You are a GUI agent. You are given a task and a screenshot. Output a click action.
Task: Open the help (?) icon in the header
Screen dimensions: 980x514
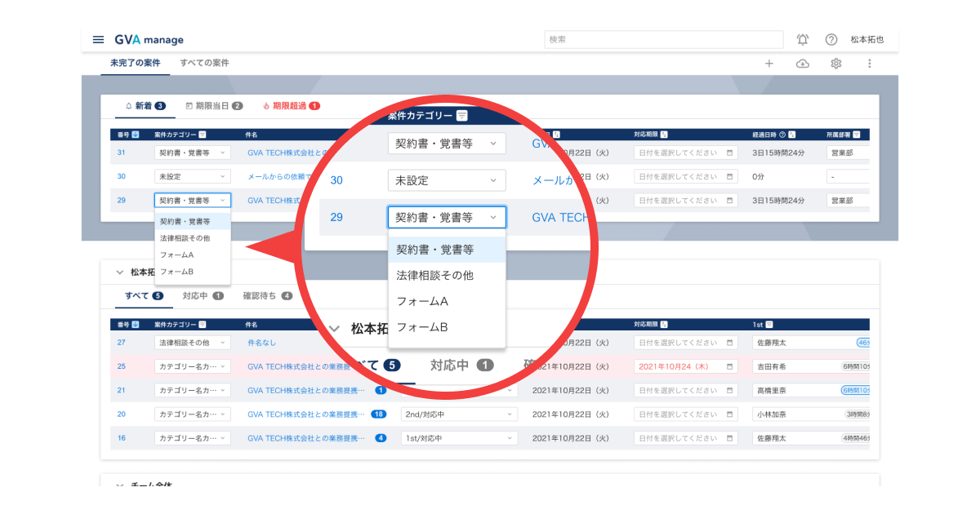[831, 39]
